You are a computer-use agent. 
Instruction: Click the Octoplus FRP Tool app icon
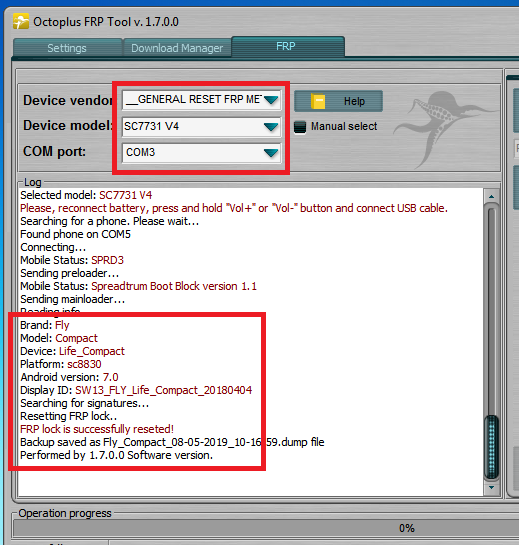(x=21, y=21)
